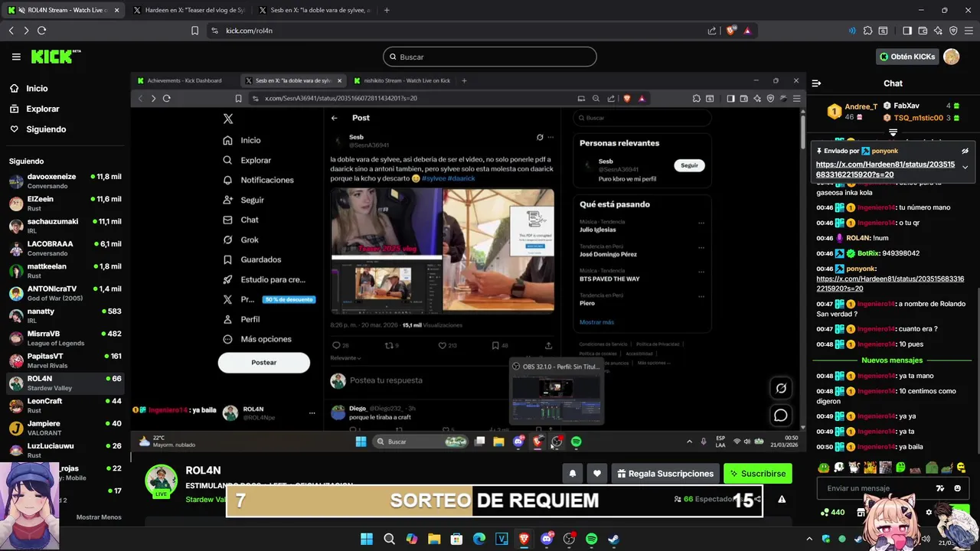The height and width of the screenshot is (551, 980).
Task: Open the Brave Rewards triangle icon
Action: click(x=747, y=31)
